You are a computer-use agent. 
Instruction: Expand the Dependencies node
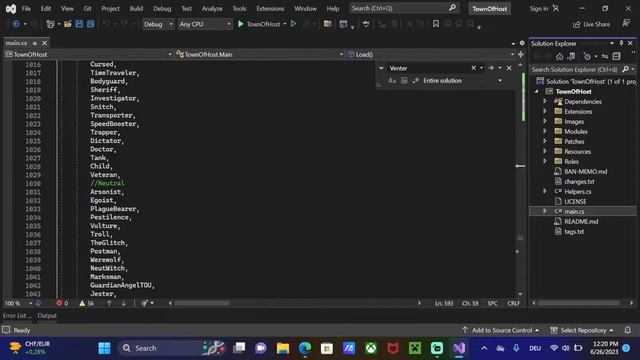[x=545, y=101]
